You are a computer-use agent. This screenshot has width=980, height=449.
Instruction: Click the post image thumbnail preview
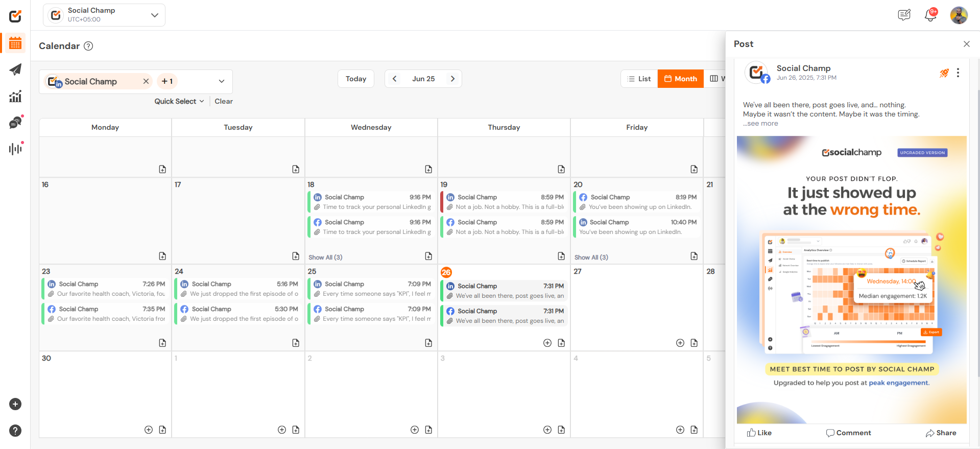tap(851, 279)
